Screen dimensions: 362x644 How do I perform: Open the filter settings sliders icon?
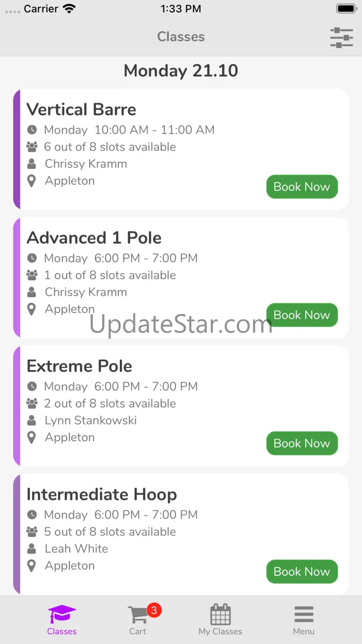point(342,37)
